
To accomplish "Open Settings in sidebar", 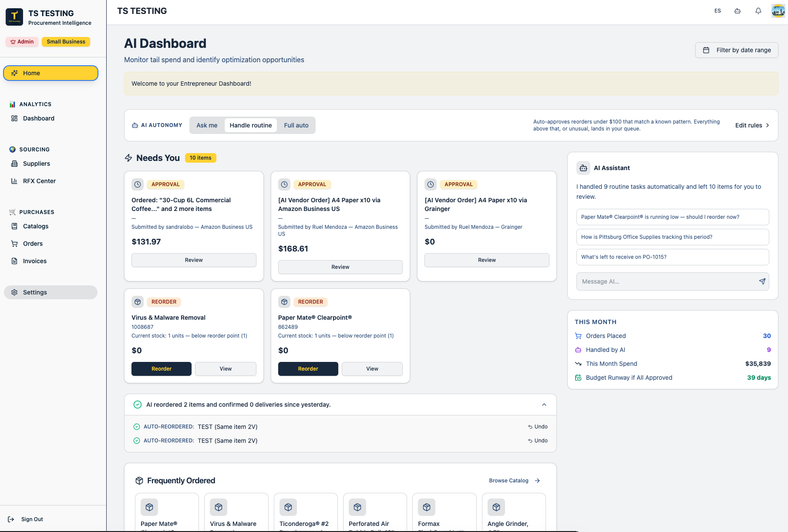I will [x=51, y=292].
